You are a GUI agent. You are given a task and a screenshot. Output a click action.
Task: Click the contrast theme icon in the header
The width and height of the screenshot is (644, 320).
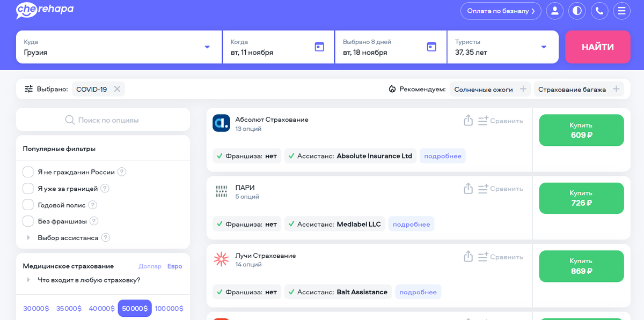[577, 10]
